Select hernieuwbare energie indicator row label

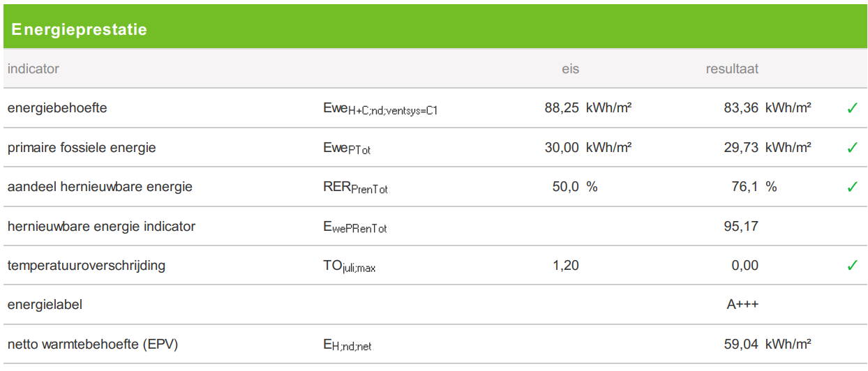[101, 226]
